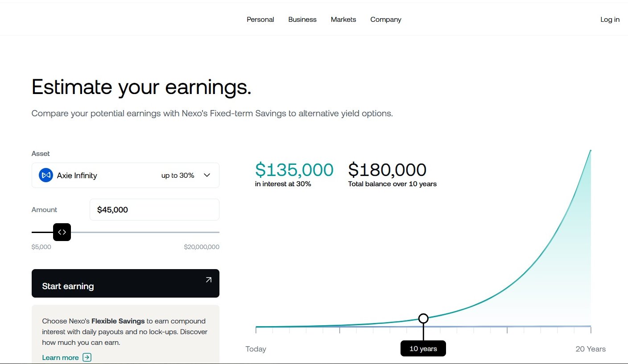
Task: Click the 20 Years label on chart
Action: tap(591, 349)
